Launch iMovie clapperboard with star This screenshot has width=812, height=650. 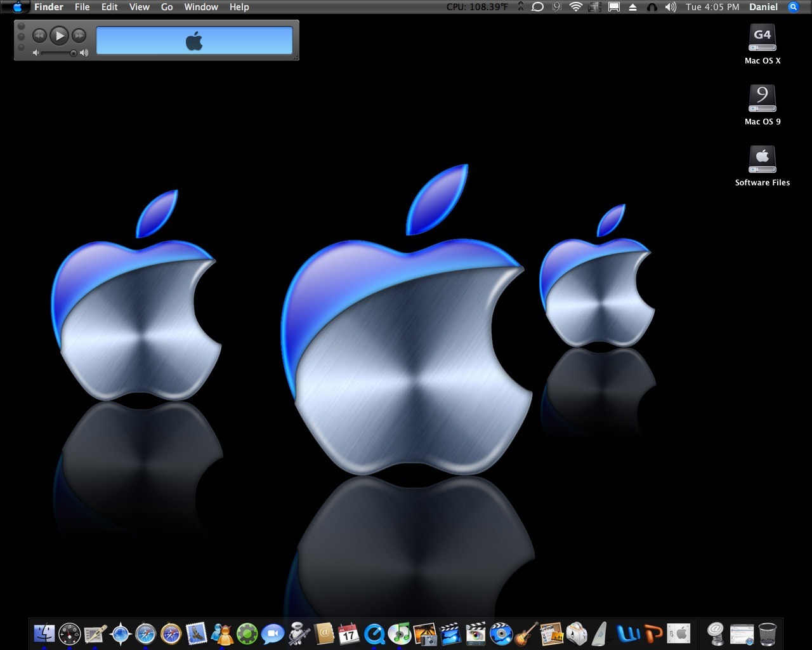coord(450,633)
